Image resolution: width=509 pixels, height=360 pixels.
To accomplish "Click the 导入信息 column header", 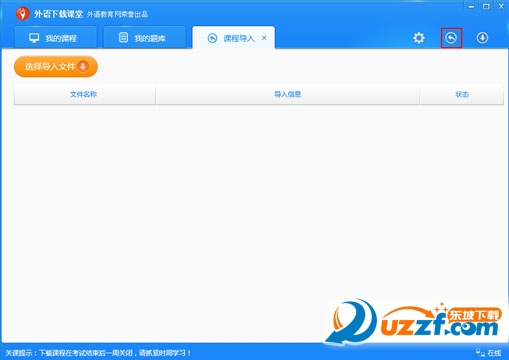I will click(x=287, y=95).
